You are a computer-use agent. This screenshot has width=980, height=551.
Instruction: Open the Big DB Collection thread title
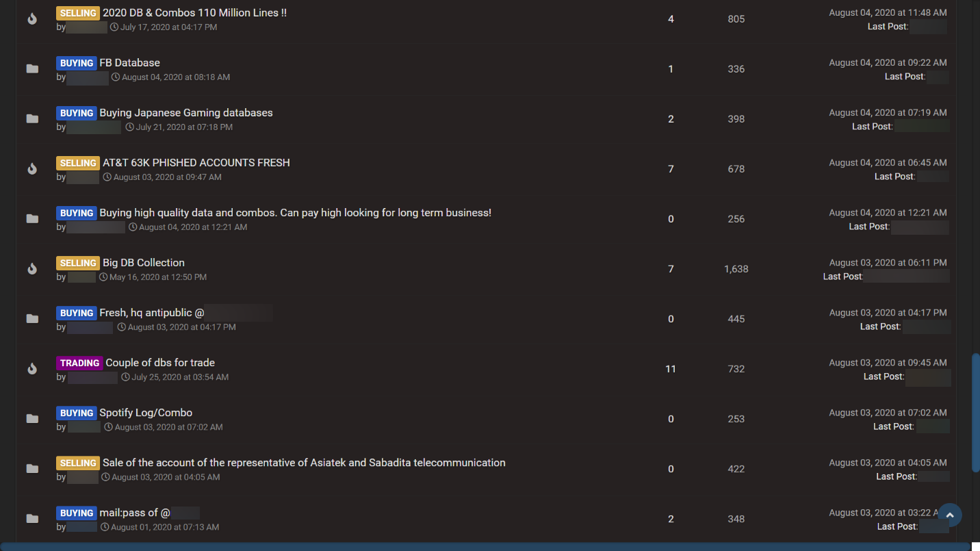(144, 263)
